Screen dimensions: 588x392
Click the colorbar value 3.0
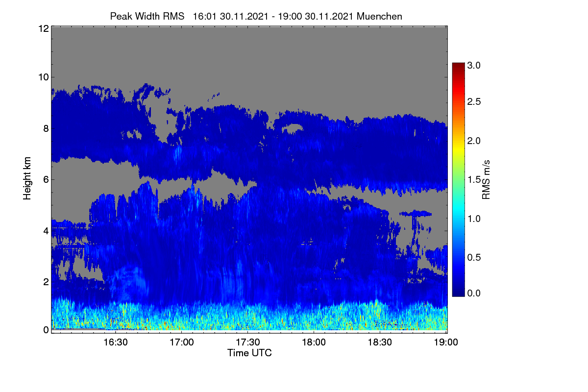tap(474, 65)
